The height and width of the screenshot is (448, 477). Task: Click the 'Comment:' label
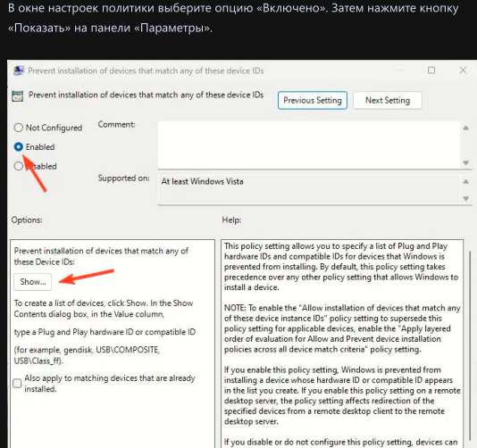[x=116, y=125]
